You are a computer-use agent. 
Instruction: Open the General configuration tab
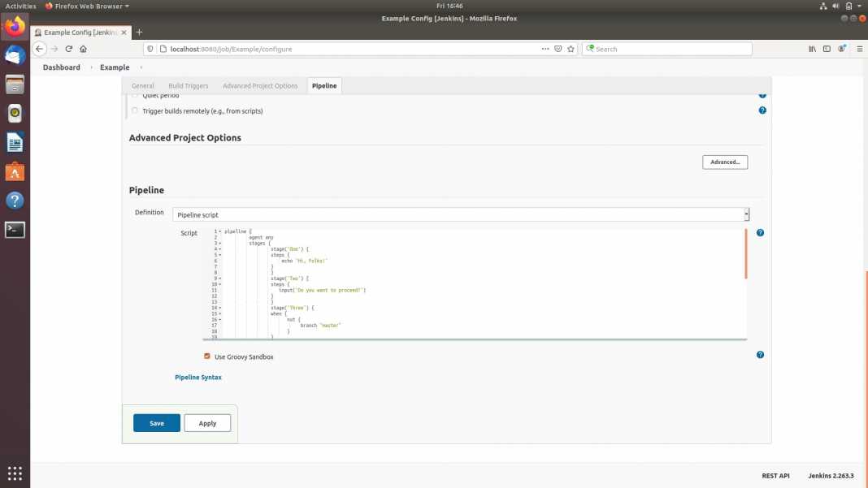142,85
